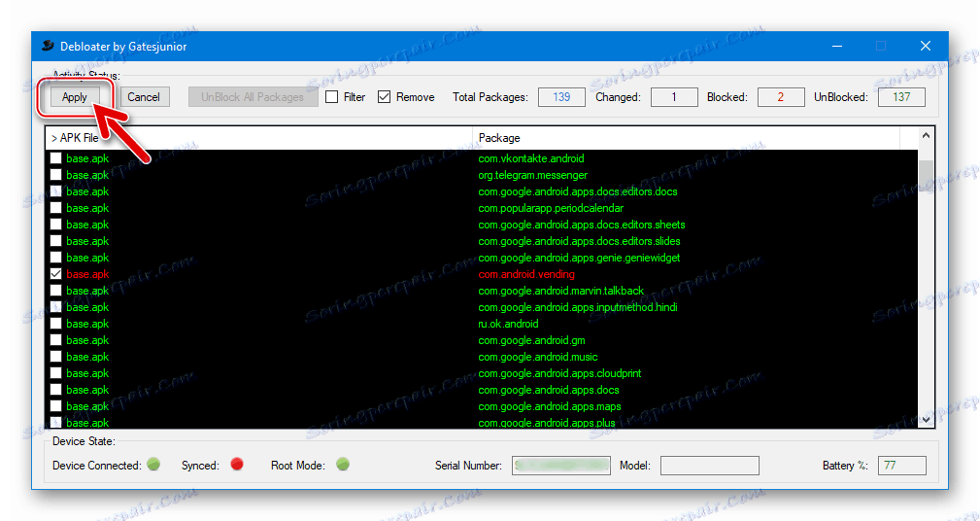Click the Apply button
This screenshot has width=980, height=521.
(74, 97)
